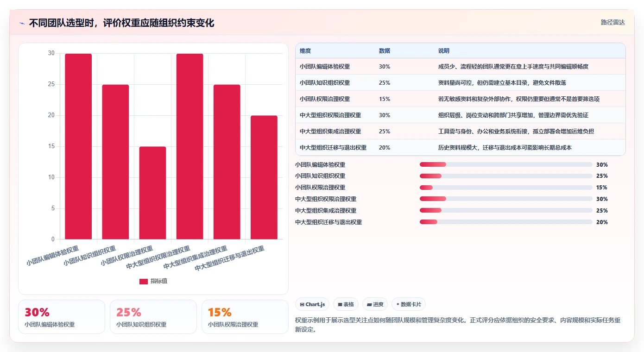This screenshot has height=352, width=644.
Task: Click the 20% value in the table
Action: pos(385,148)
